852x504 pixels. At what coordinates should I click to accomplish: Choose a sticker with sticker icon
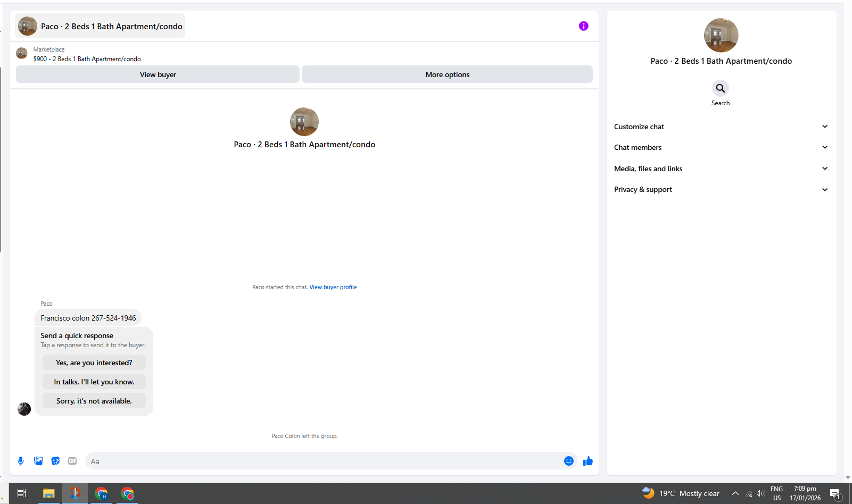click(x=55, y=461)
